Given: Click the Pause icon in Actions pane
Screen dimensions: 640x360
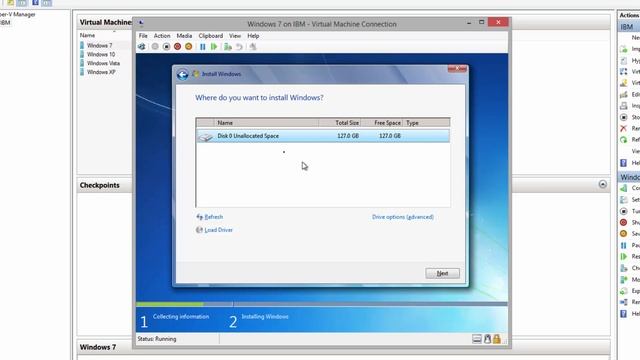Looking at the screenshot, I should 623,245.
